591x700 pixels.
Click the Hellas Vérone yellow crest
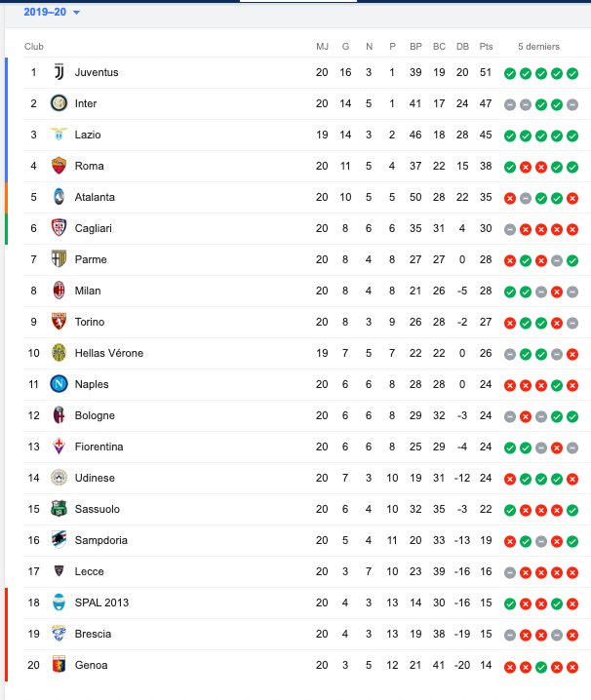tap(59, 353)
